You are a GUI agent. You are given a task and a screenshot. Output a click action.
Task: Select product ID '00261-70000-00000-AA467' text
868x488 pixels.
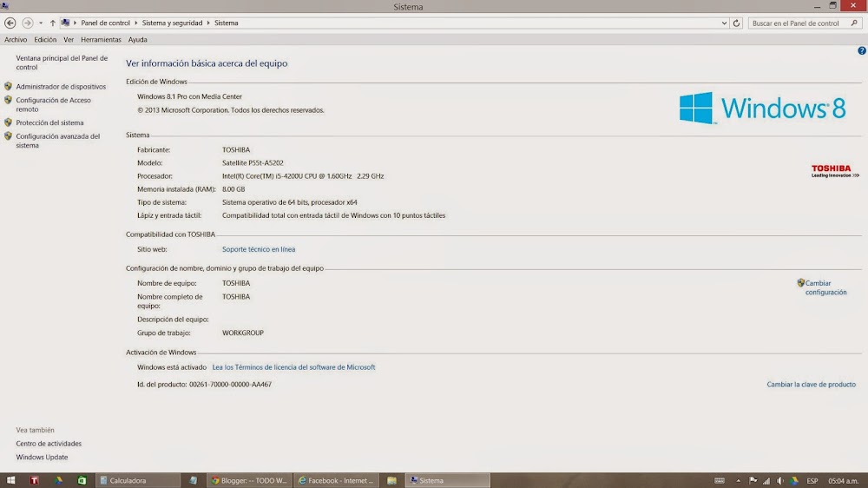click(230, 385)
